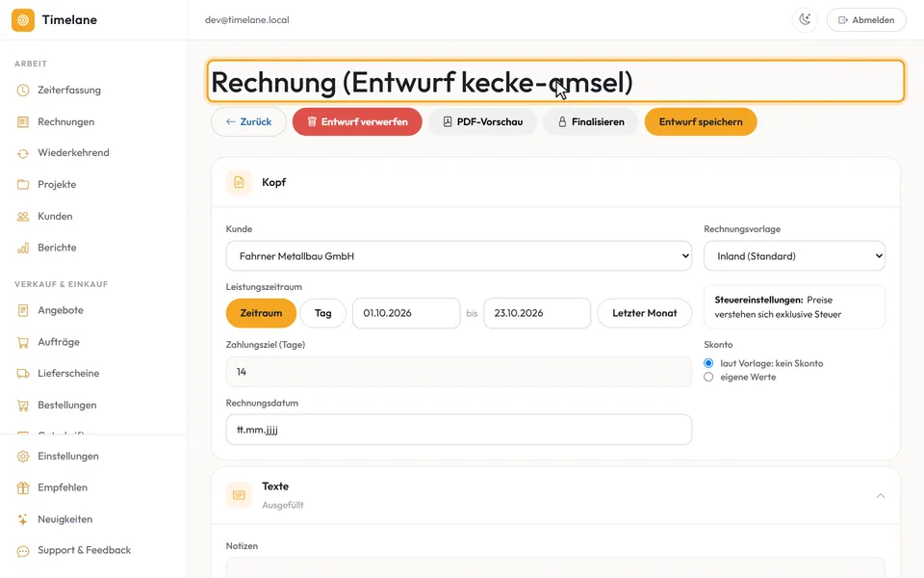Click the Abmelden logout button
This screenshot has height=578, width=924.
coord(866,20)
